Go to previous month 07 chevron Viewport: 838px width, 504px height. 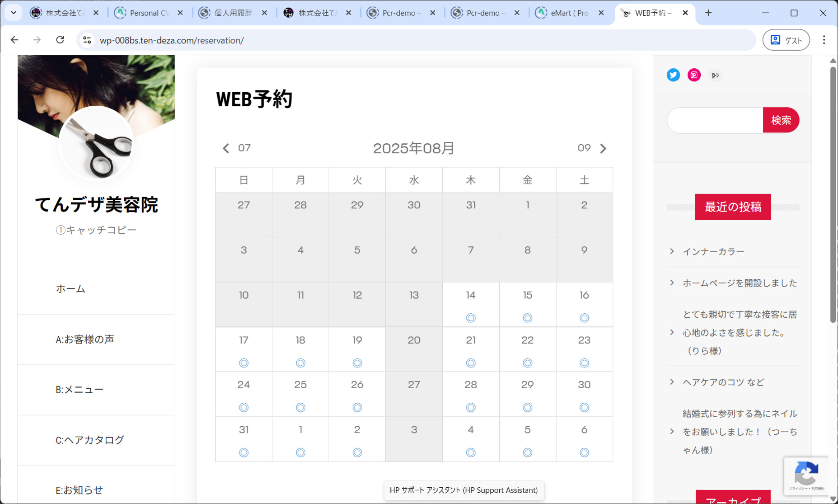pos(226,148)
